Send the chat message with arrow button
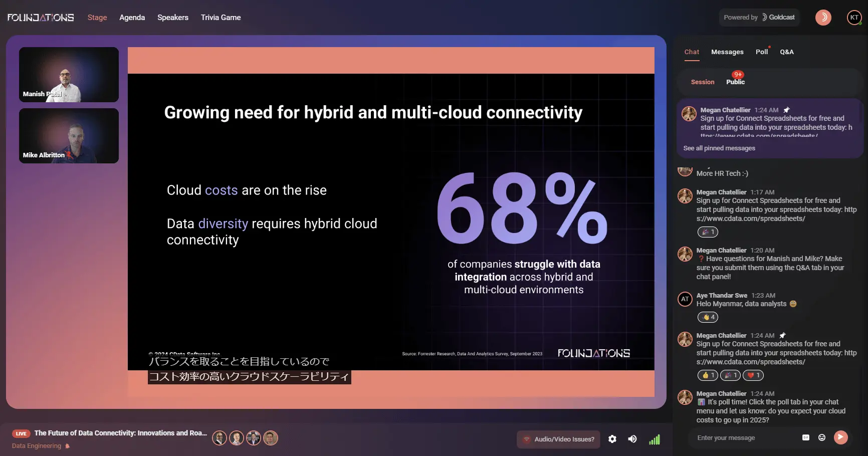This screenshot has height=456, width=868. pyautogui.click(x=841, y=437)
